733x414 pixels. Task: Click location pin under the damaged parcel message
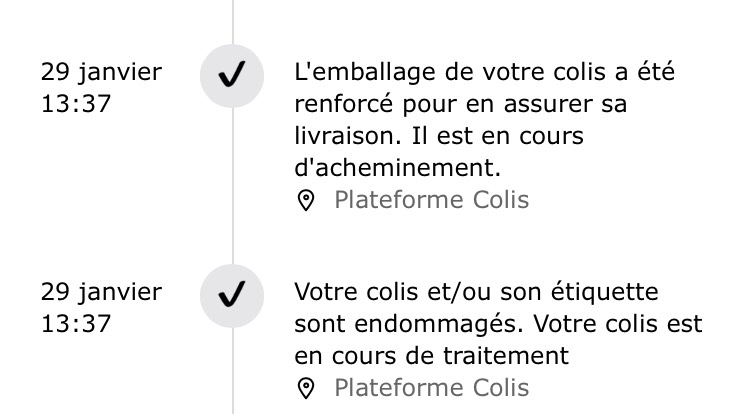coord(307,388)
